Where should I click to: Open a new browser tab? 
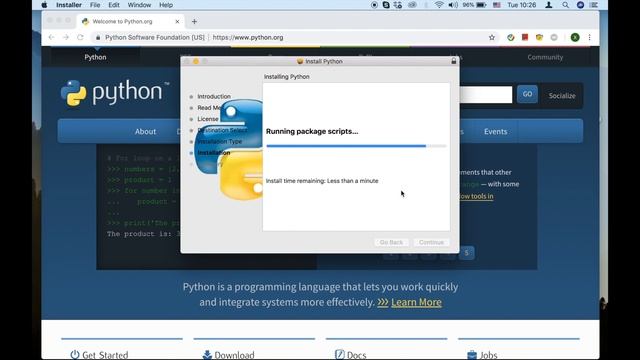click(194, 21)
